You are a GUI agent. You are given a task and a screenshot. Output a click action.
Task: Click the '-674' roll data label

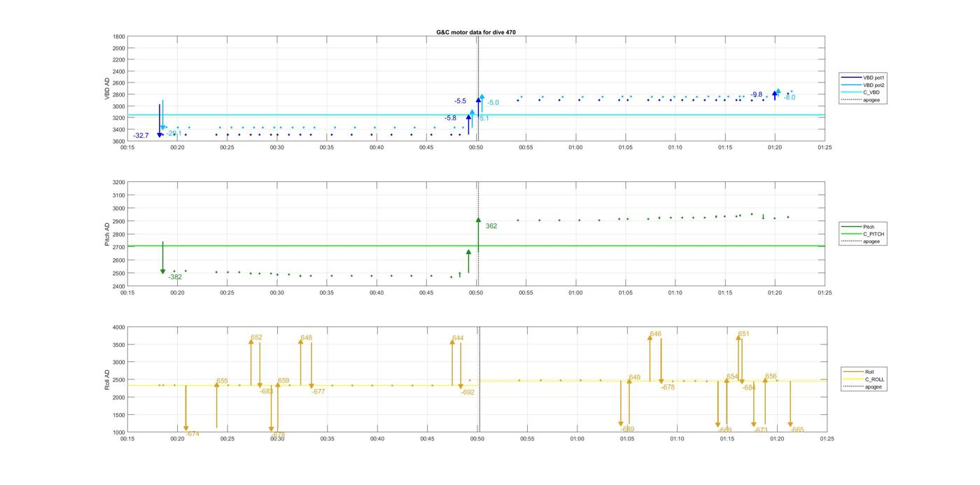192,434
